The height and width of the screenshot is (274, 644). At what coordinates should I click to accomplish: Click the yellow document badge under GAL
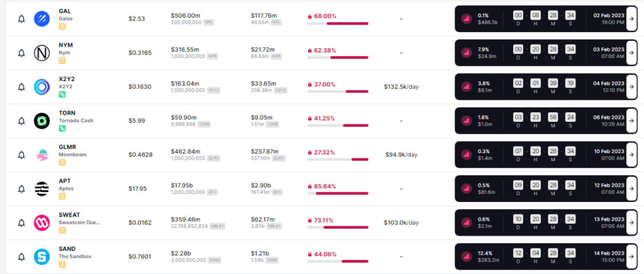[x=62, y=26]
